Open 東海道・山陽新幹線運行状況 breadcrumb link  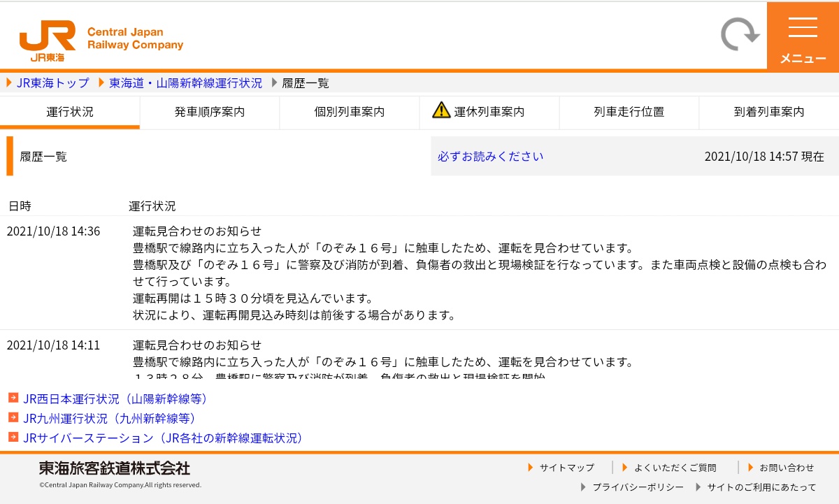185,83
